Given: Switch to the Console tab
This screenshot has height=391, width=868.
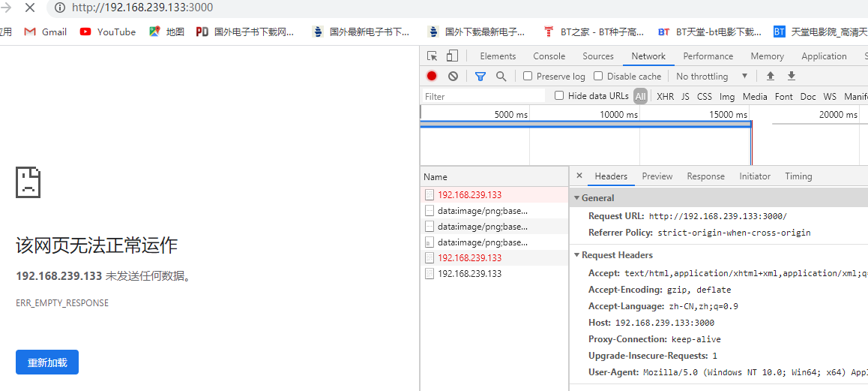Looking at the screenshot, I should pyautogui.click(x=549, y=56).
